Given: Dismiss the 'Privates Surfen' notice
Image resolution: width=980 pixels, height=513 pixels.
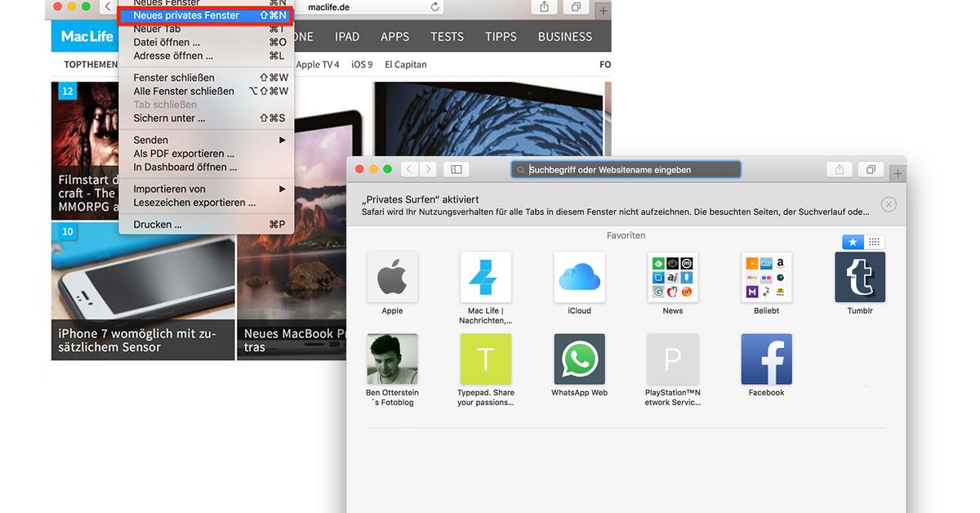Looking at the screenshot, I should click(x=889, y=204).
